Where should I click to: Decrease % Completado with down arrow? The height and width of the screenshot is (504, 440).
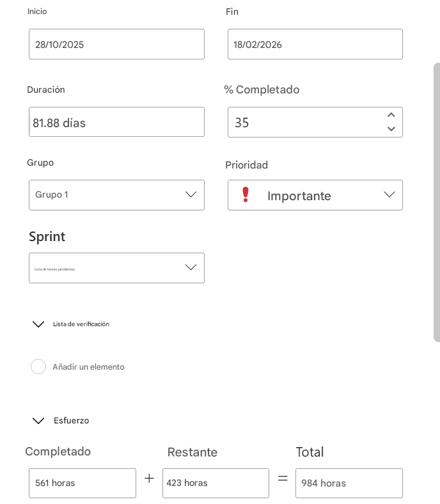tap(391, 129)
